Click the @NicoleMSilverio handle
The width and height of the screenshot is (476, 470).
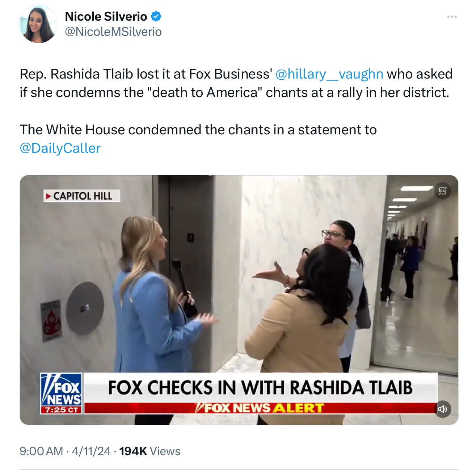tap(113, 32)
